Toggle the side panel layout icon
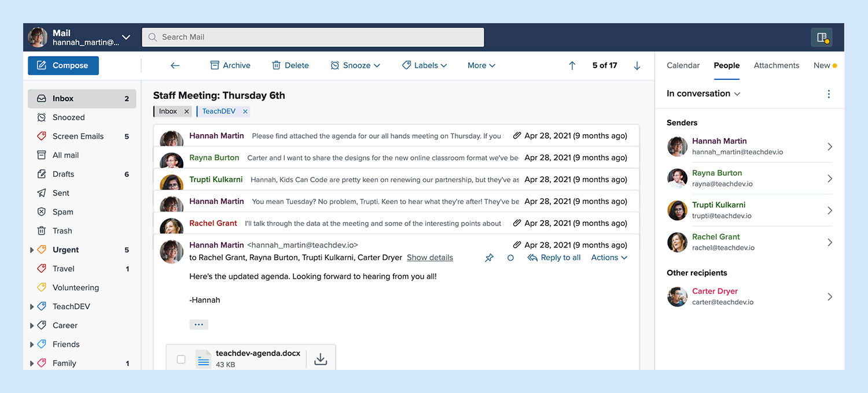The width and height of the screenshot is (868, 393). coord(821,38)
